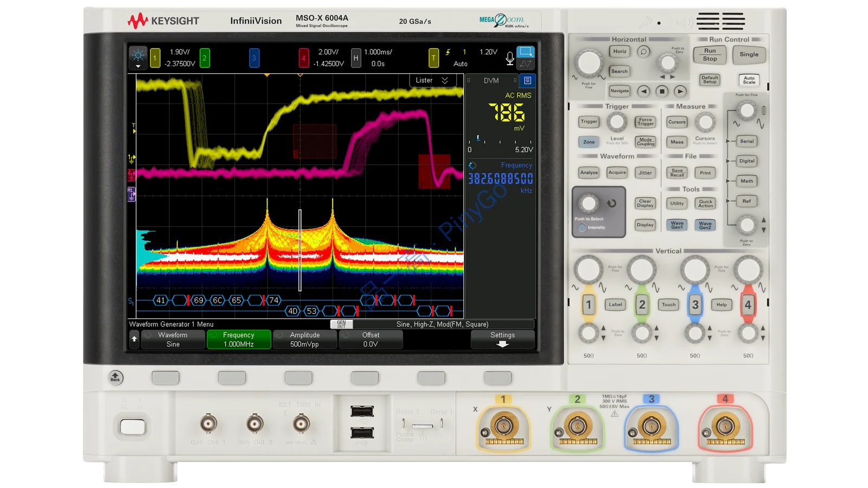The image size is (868, 488).
Task: Push the Save Recall key
Action: 677,173
